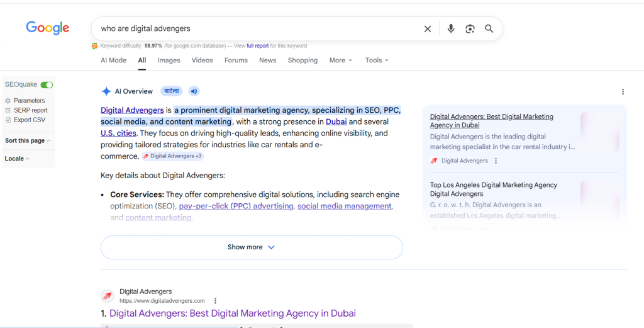Image resolution: width=644 pixels, height=328 pixels.
Task: Open three-dot menu beside digitaladvengers.com result
Action: click(215, 301)
